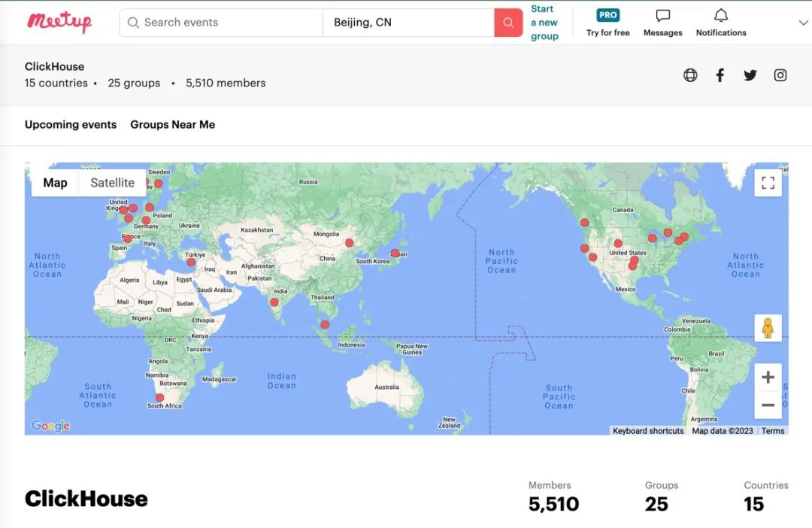The width and height of the screenshot is (812, 528).
Task: Toggle fullscreen map view
Action: pyautogui.click(x=768, y=182)
